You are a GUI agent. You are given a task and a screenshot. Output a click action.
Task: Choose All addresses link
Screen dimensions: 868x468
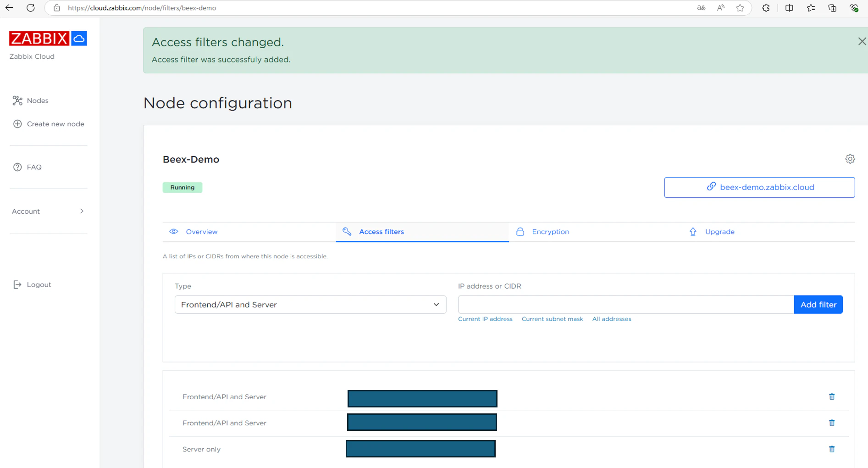pyautogui.click(x=612, y=319)
